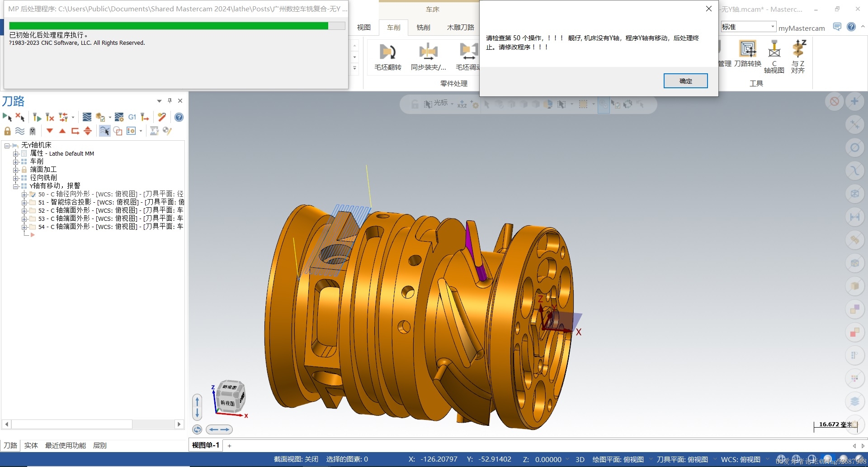The image size is (868, 467).
Task: Close the warning dialog with X
Action: [709, 9]
